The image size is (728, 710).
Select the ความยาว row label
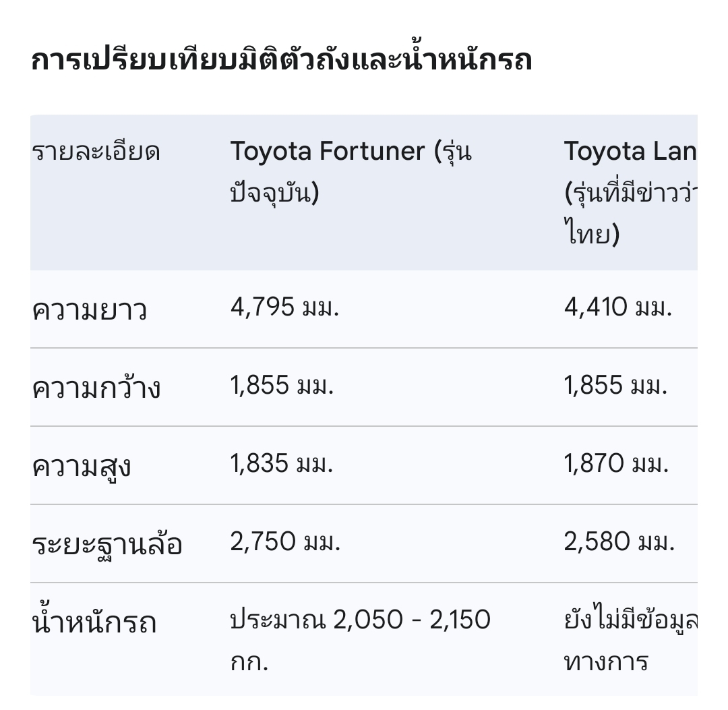90,309
